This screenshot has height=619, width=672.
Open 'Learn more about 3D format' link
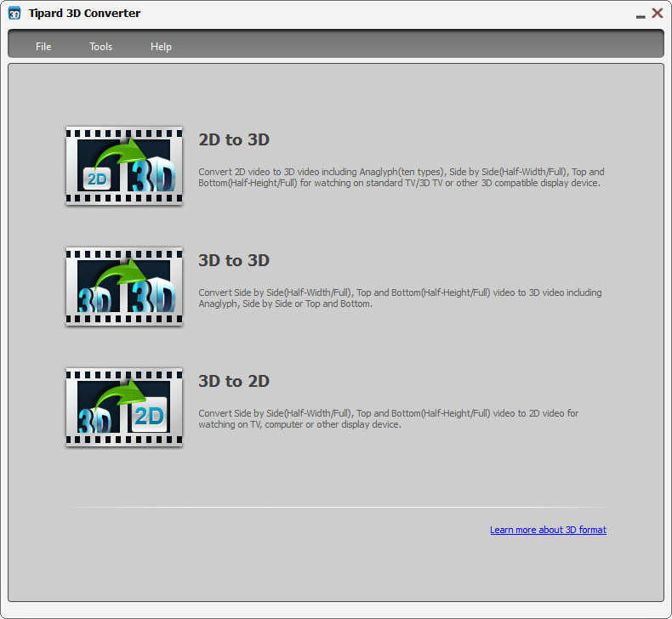click(x=548, y=530)
